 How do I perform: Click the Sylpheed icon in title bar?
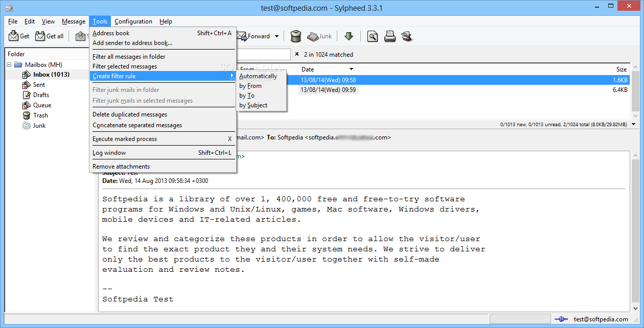click(x=9, y=8)
